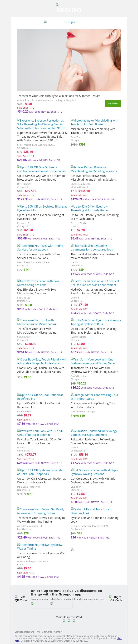Open the Chicago Winter Loop Walking Tour deal
Image resolution: width=138 pixels, height=644 pixels.
pyautogui.click(x=94, y=397)
